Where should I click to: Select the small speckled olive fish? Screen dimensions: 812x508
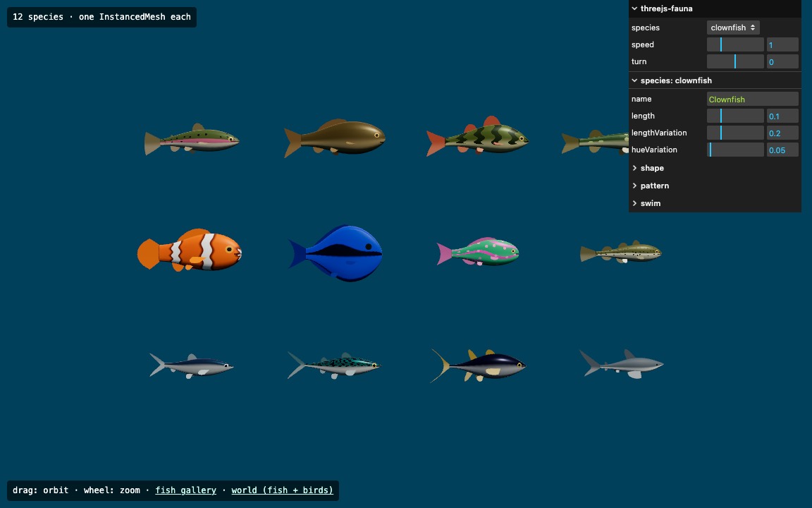coord(620,252)
